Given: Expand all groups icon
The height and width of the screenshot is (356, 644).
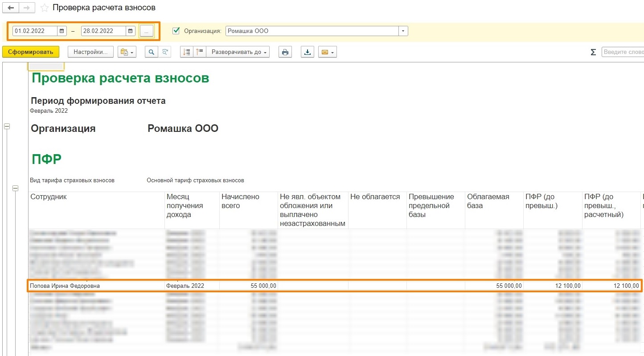Looking at the screenshot, I should (200, 52).
